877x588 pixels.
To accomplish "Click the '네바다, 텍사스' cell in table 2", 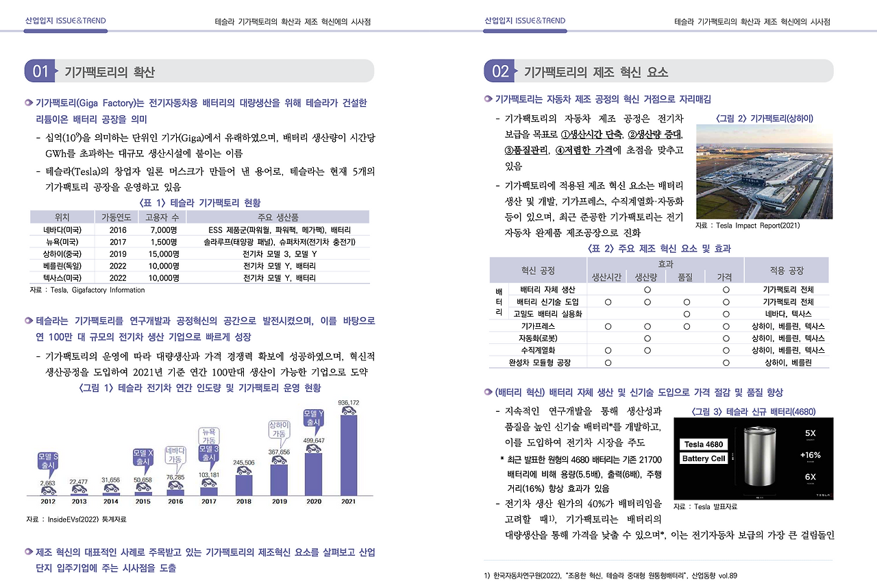I will click(788, 314).
